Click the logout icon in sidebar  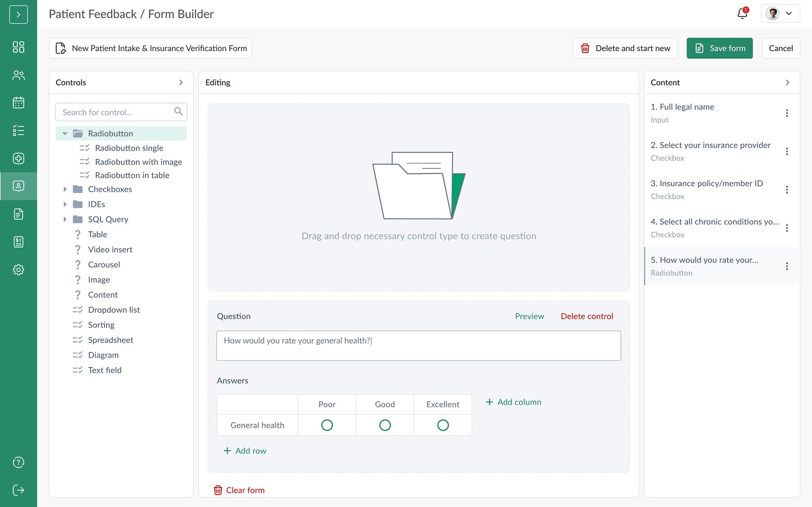coord(18,490)
